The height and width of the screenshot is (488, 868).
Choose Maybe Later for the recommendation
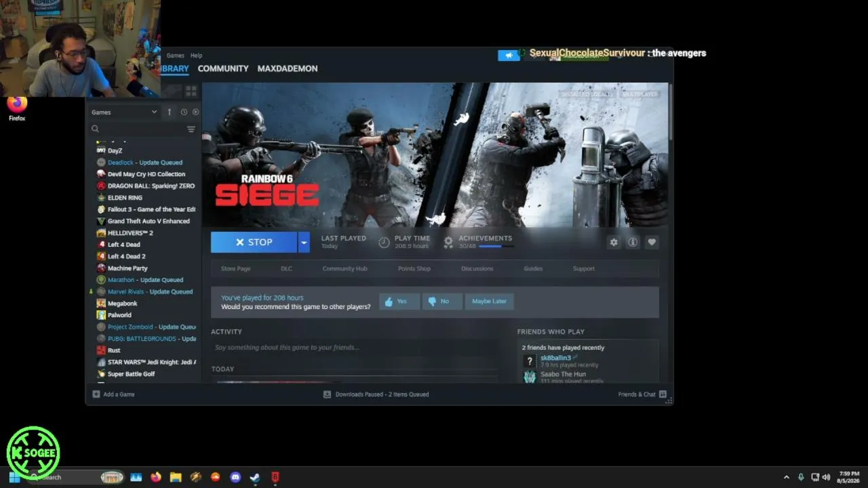pyautogui.click(x=489, y=301)
